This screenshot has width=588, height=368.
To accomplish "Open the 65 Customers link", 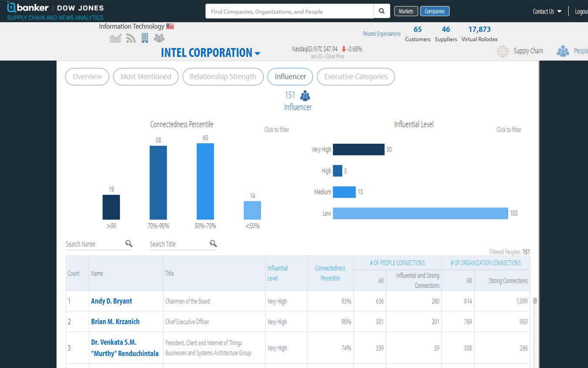I will [x=418, y=34].
